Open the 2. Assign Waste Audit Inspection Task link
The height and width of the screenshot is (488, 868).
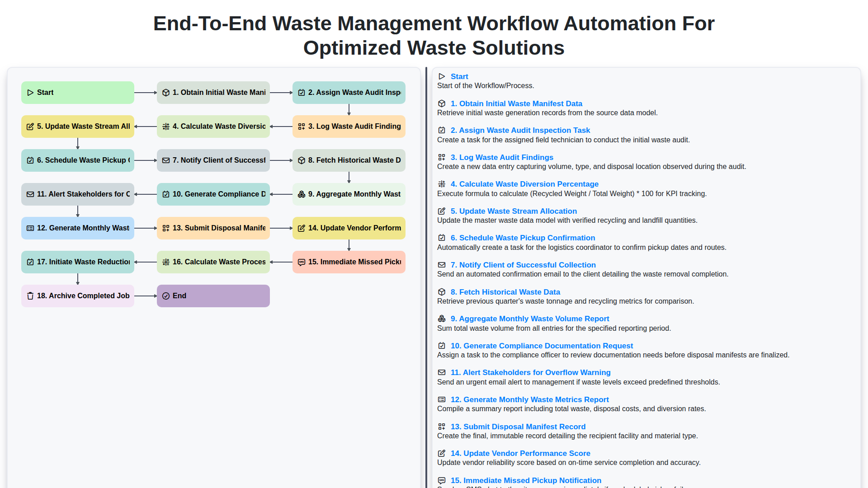pyautogui.click(x=520, y=130)
